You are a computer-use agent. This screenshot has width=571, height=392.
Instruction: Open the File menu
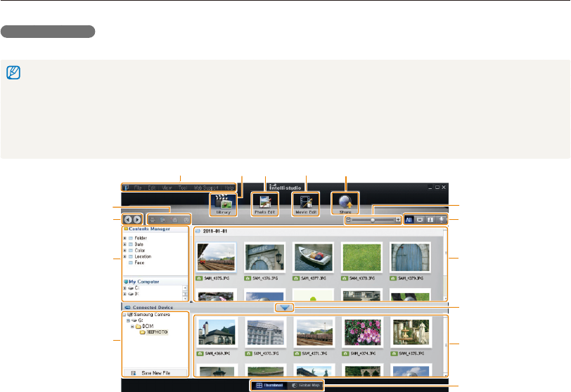tap(138, 188)
